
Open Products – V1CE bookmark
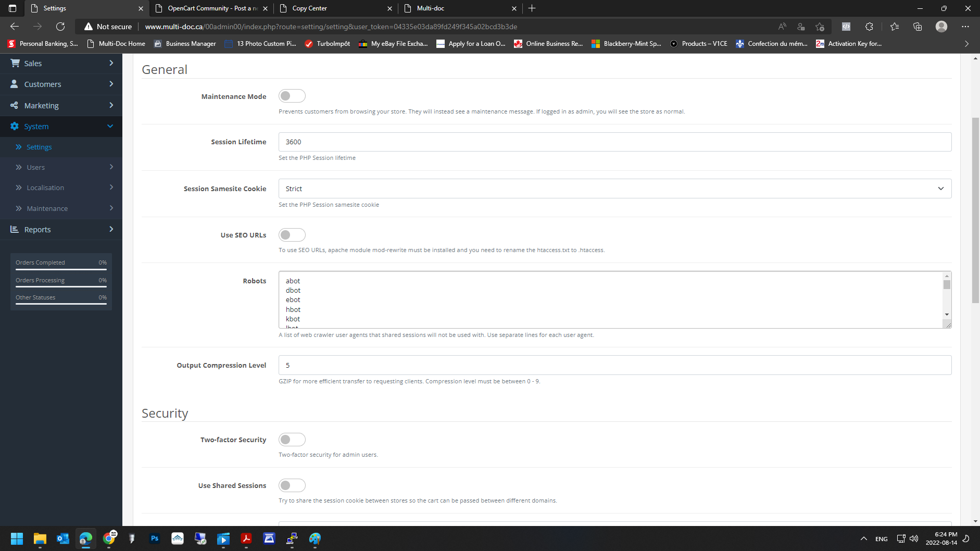tap(698, 44)
